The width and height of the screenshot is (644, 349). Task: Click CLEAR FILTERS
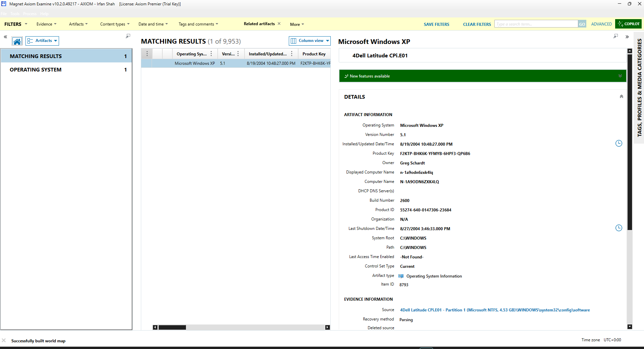(477, 24)
